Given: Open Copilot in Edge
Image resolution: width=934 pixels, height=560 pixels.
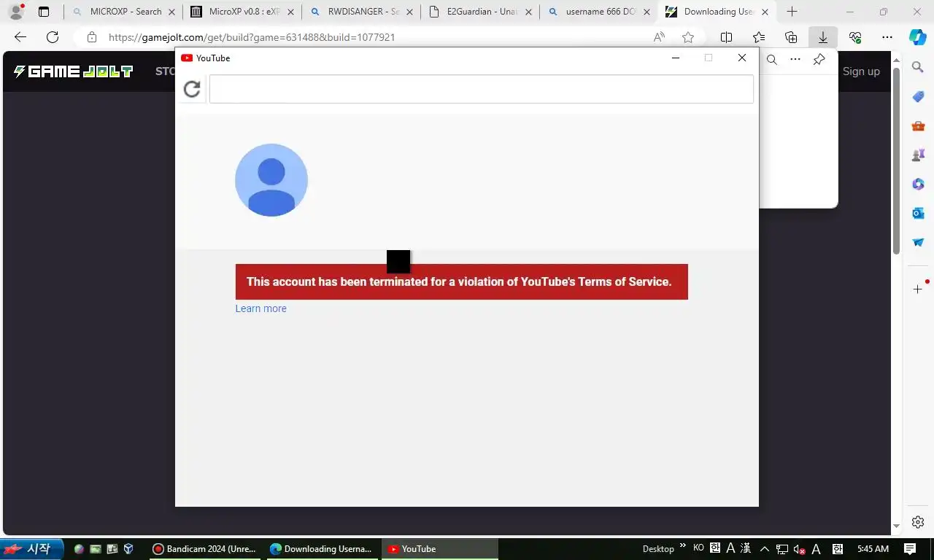Looking at the screenshot, I should (918, 37).
